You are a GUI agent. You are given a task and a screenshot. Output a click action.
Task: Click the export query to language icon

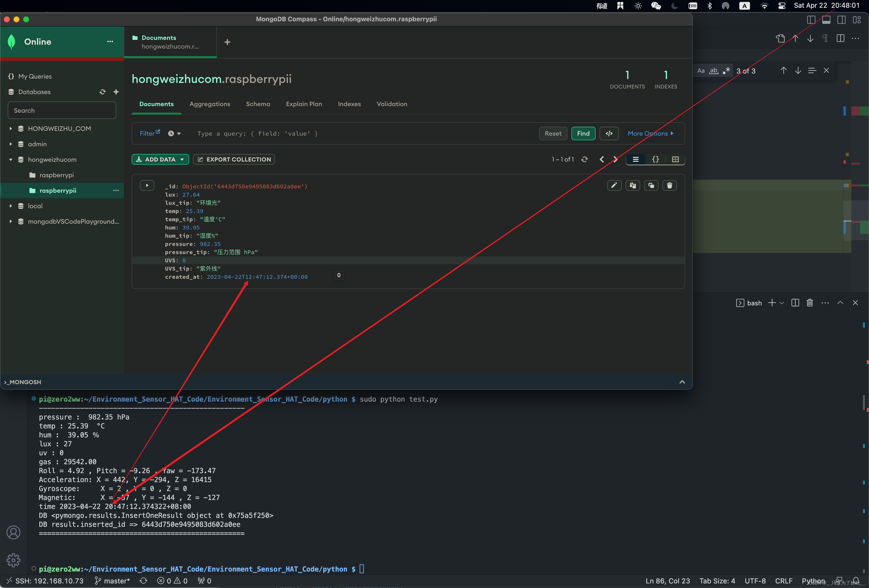[609, 133]
